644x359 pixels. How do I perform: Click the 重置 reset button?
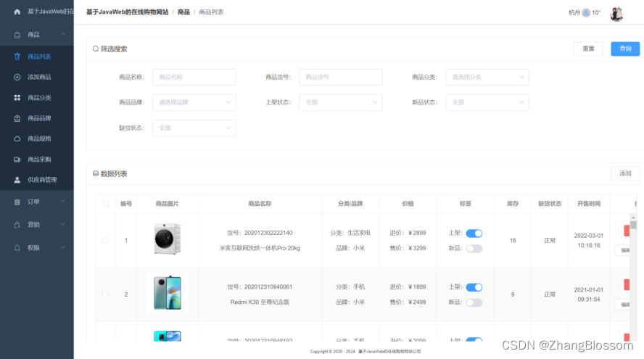click(x=589, y=49)
